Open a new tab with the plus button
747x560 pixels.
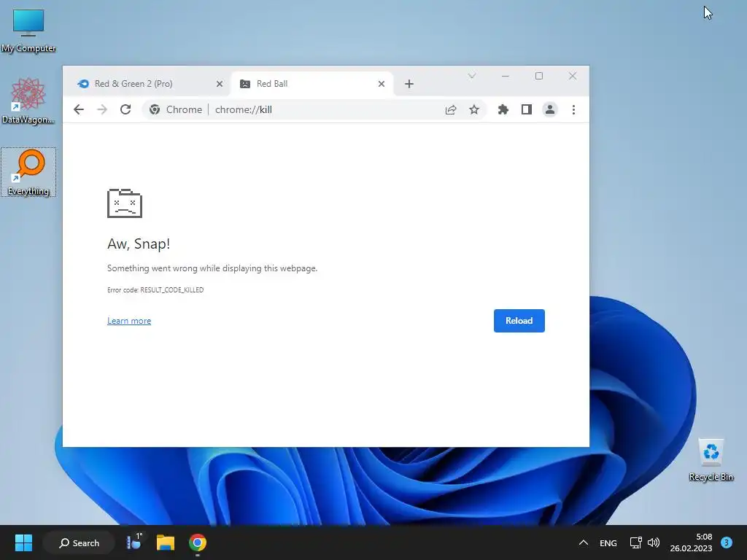click(409, 84)
